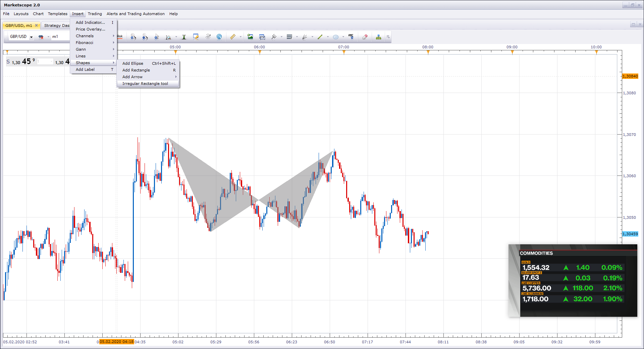Select Irregular Rectangle tool entry
644x349 pixels.
pos(148,84)
